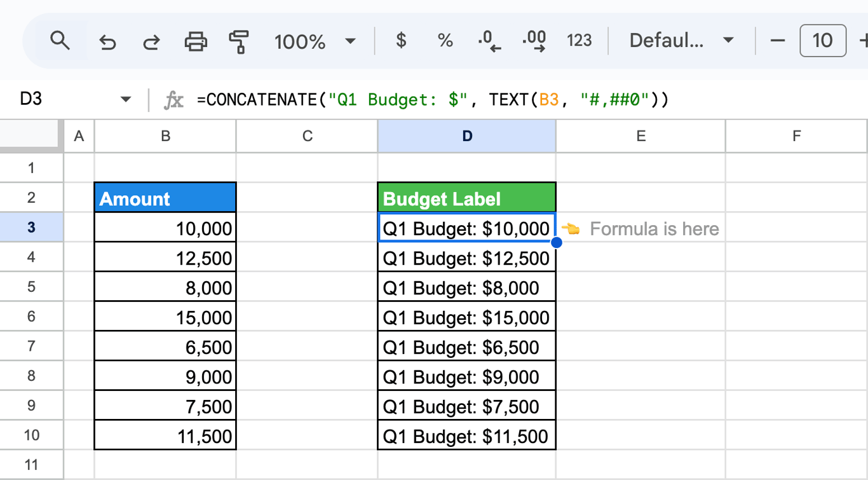Select cell Q1 Budget: $8,000
868x480 pixels.
pyautogui.click(x=467, y=287)
